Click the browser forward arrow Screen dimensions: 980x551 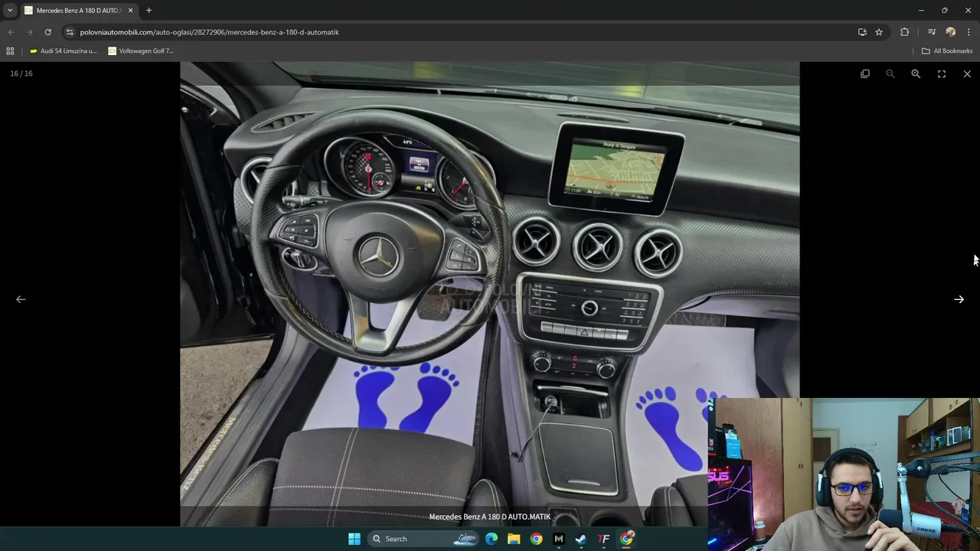click(29, 32)
